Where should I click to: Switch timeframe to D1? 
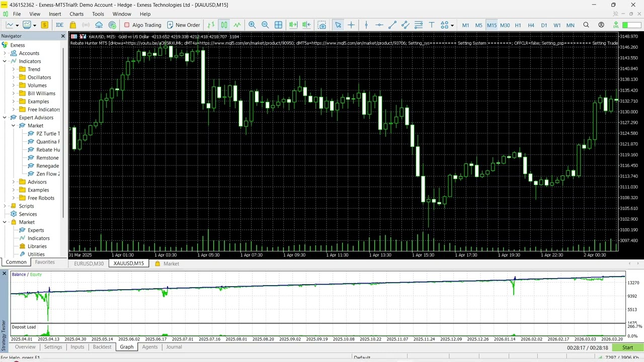click(x=544, y=25)
